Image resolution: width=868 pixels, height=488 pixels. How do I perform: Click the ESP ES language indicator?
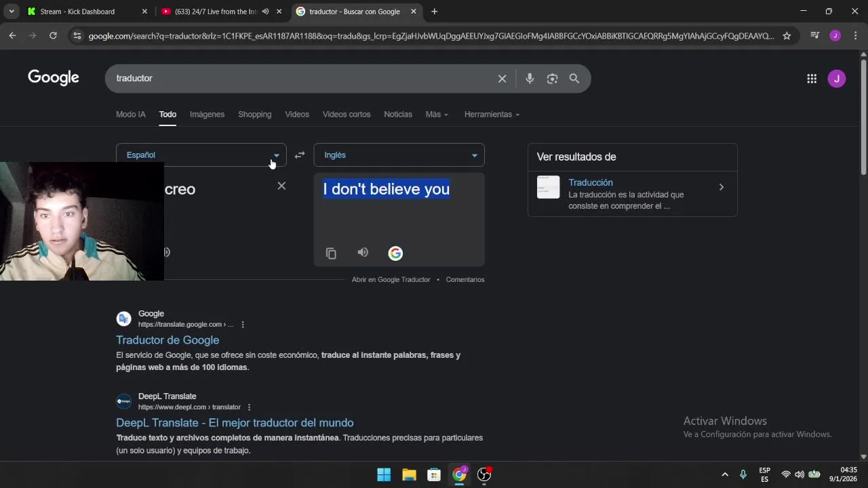[765, 474]
